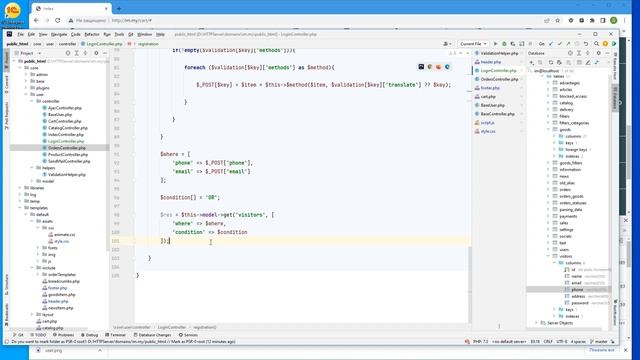The width and height of the screenshot is (640, 360).
Task: Open the Services tool window
Action: pos(188,335)
